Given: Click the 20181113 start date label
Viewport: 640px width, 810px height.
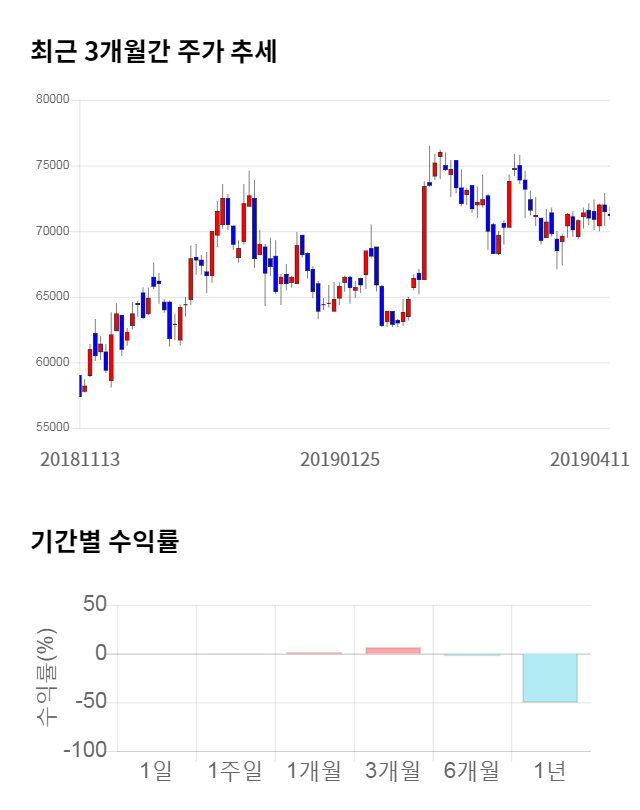Looking at the screenshot, I should [80, 459].
